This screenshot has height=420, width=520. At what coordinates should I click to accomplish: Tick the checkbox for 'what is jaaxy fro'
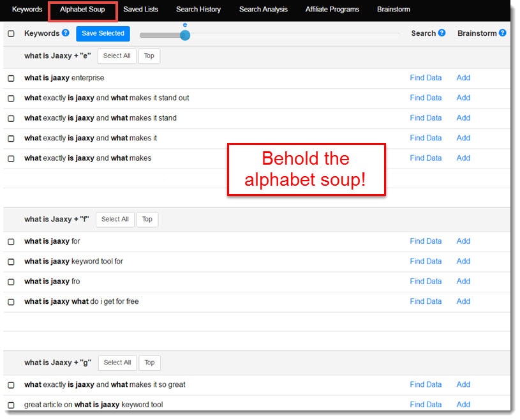[11, 281]
